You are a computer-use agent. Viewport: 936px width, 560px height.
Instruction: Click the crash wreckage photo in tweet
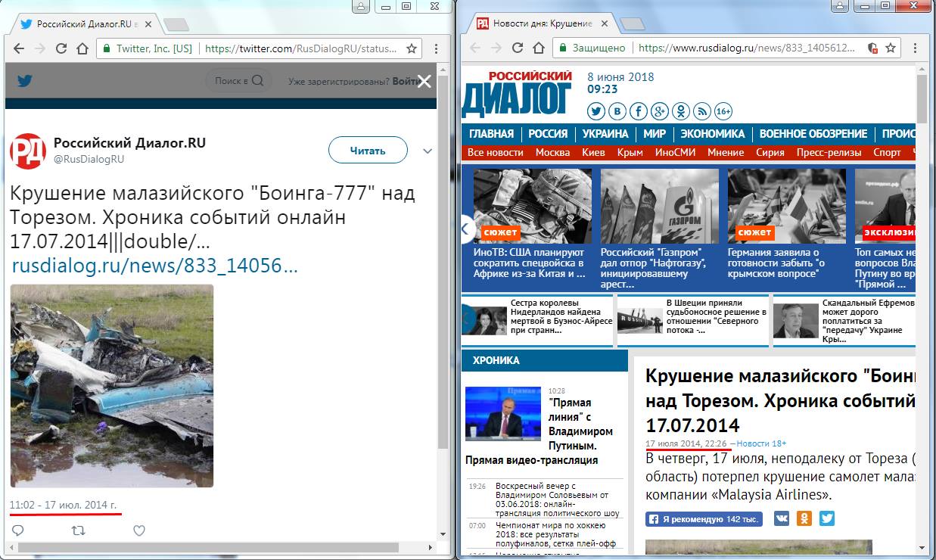(x=112, y=386)
